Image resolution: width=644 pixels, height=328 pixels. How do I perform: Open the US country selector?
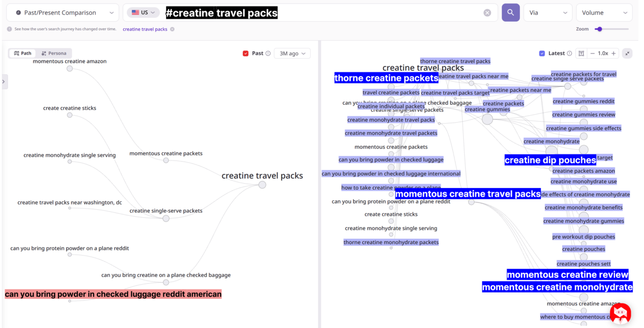[143, 13]
